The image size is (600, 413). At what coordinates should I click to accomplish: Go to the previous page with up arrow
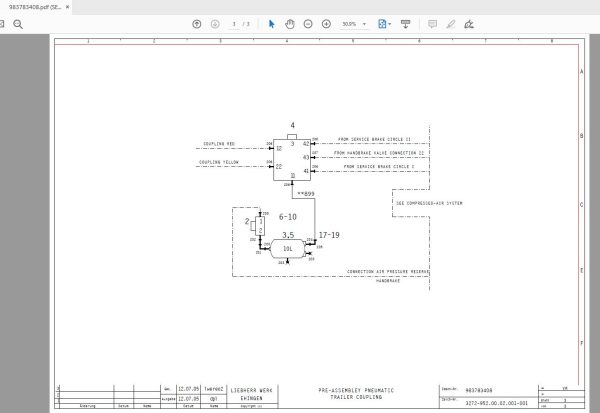tap(197, 24)
